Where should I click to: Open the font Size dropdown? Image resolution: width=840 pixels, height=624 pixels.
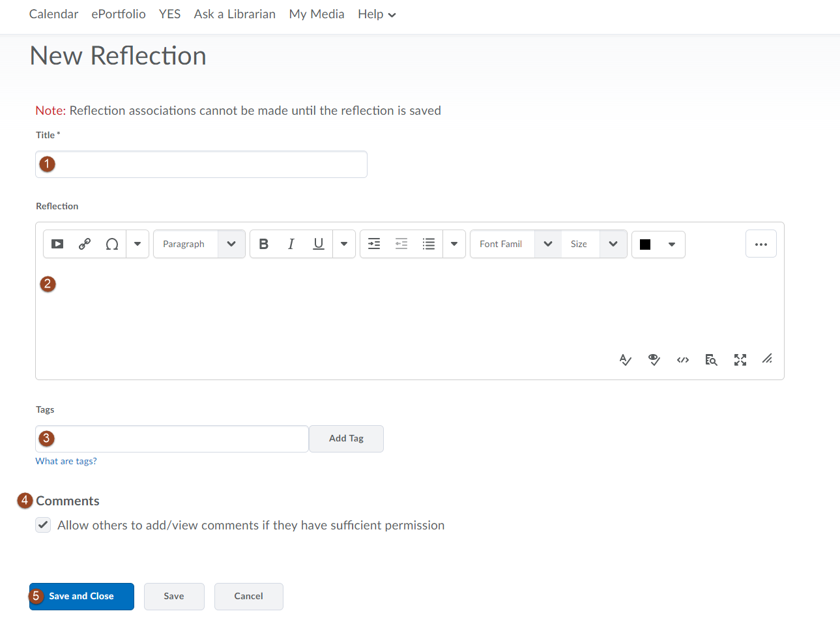click(x=594, y=244)
